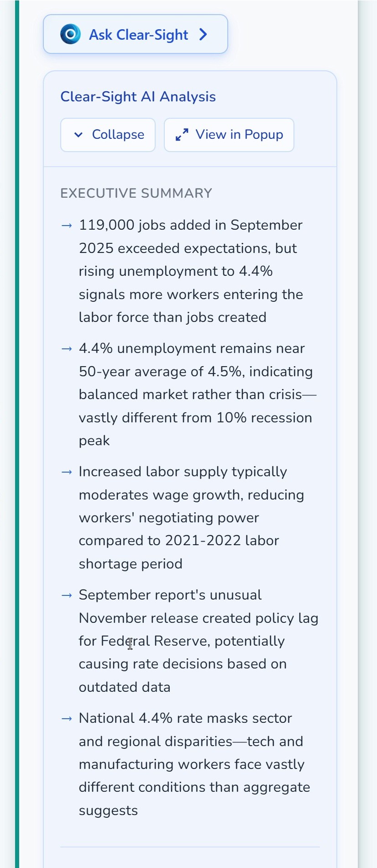The height and width of the screenshot is (868, 377).
Task: Click the teal vertical accent bar
Action: point(17,434)
